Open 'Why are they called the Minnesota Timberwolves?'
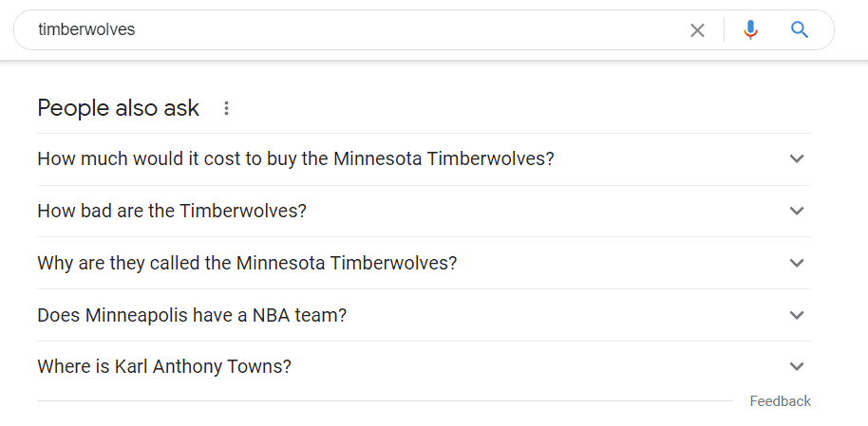The image size is (868, 426). point(247,263)
